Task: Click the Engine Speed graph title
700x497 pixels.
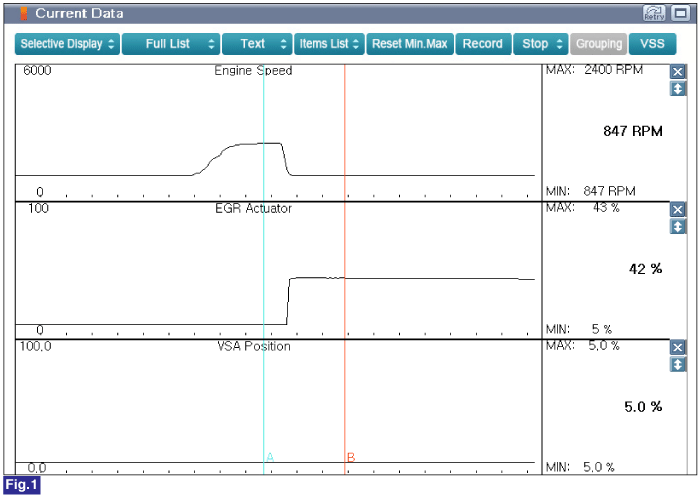Action: coord(253,71)
